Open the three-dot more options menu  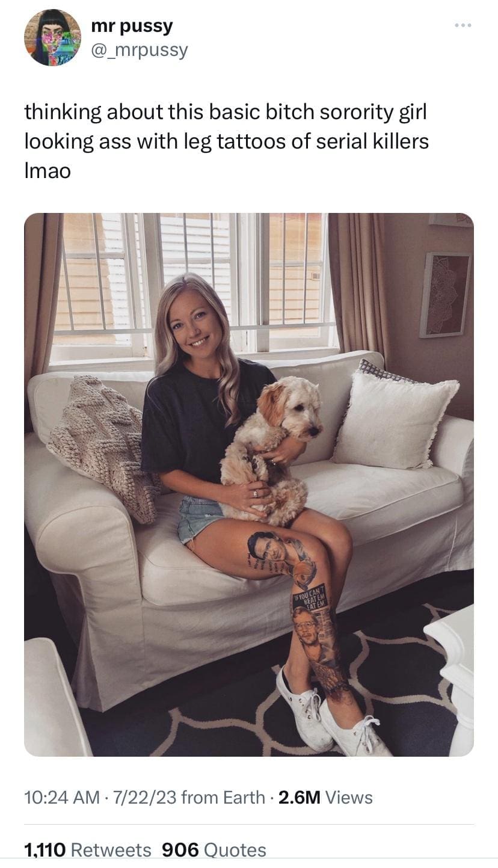click(x=463, y=25)
